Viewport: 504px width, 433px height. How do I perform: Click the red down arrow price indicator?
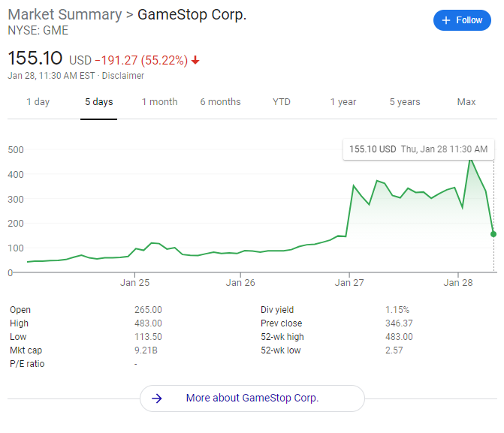(x=195, y=60)
